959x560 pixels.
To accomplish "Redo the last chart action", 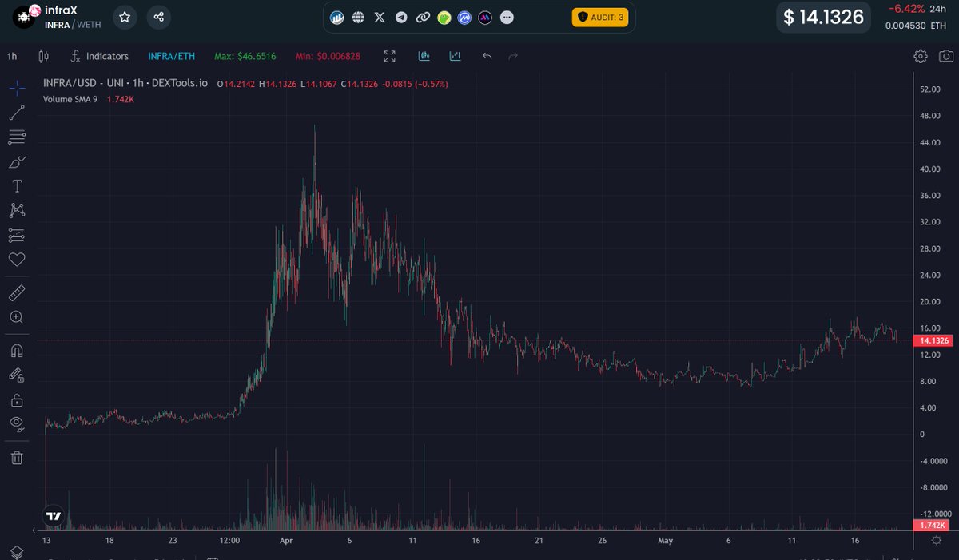I will tap(513, 56).
